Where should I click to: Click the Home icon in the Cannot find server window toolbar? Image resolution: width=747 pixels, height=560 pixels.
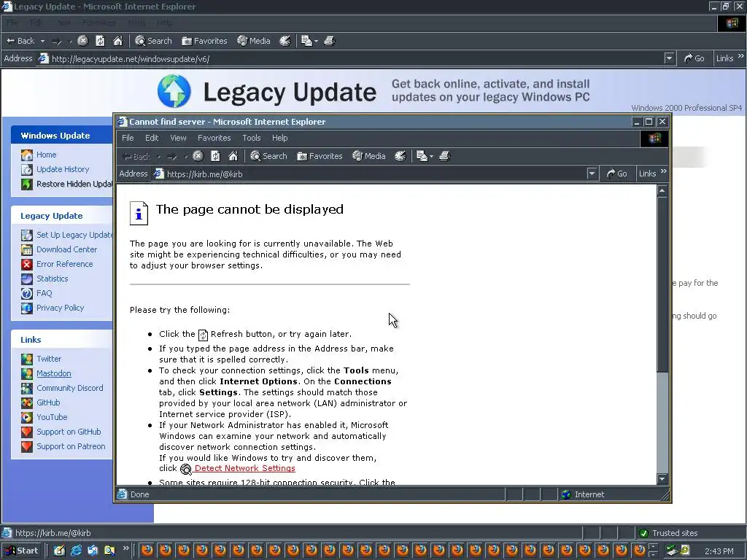click(233, 156)
